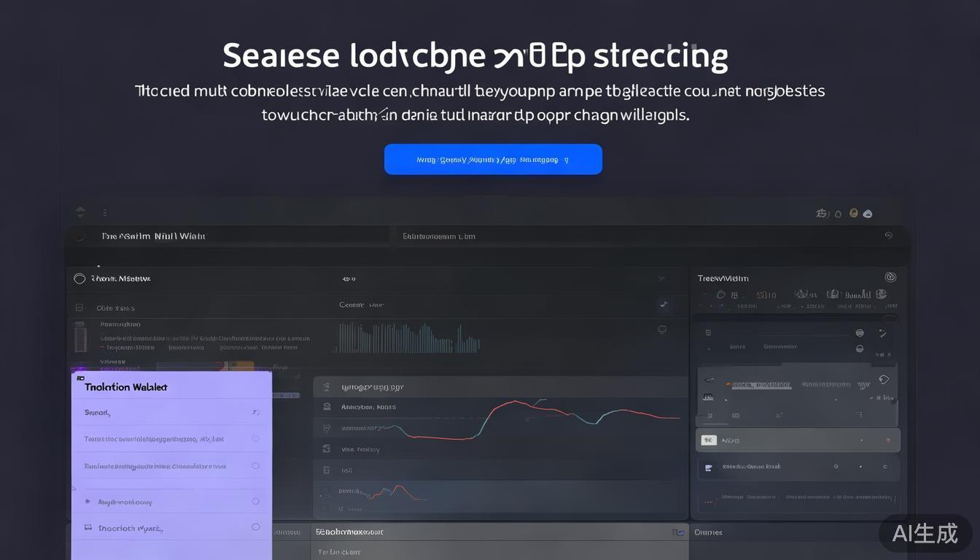
Task: Click the white cloud icon at top right
Action: (x=867, y=214)
